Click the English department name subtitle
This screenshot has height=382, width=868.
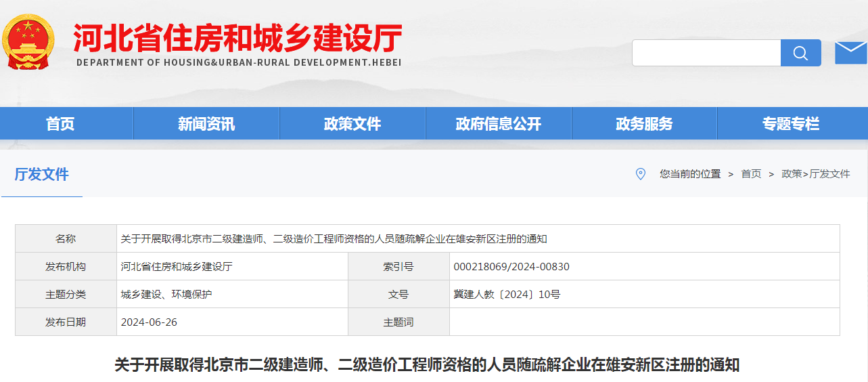[239, 62]
